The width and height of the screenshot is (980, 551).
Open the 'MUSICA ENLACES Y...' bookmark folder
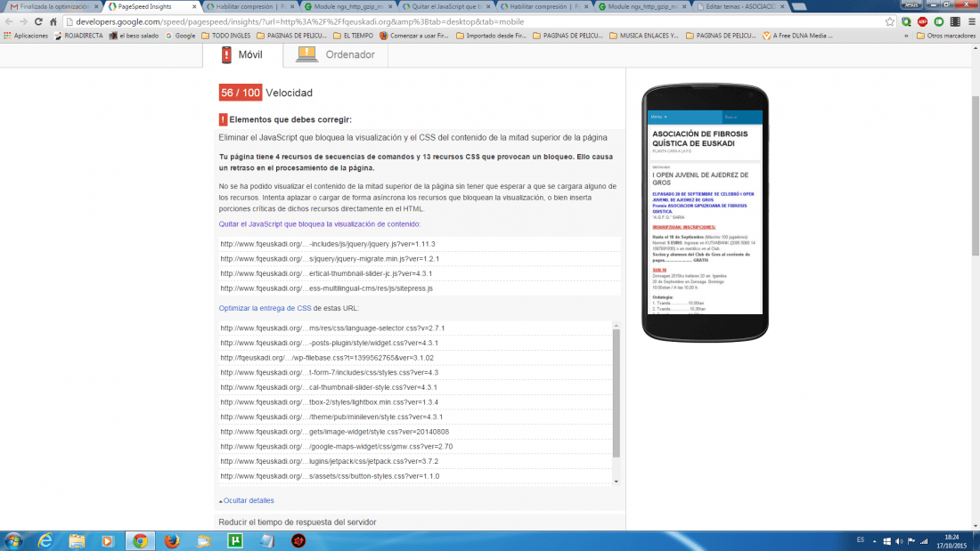click(x=644, y=36)
